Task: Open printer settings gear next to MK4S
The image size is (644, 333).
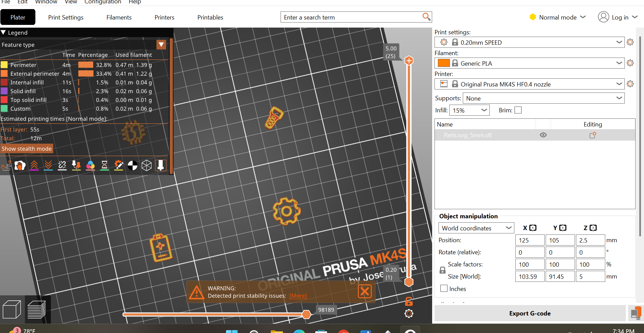Action: (x=630, y=84)
